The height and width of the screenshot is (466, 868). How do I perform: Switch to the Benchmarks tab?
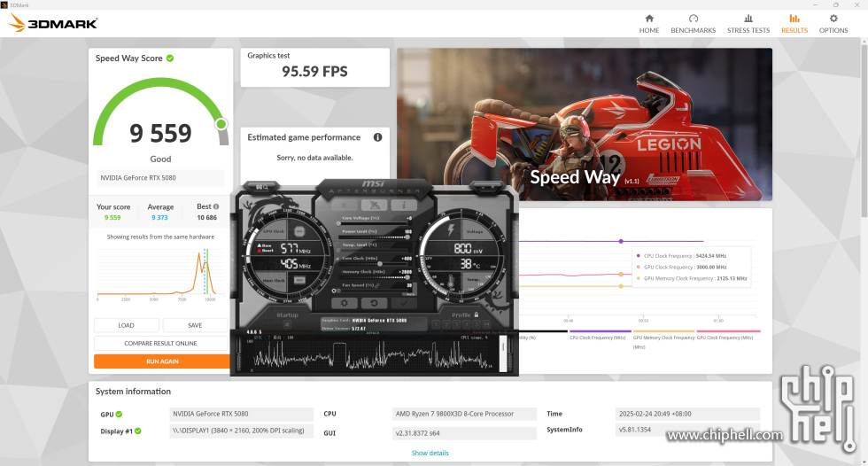[693, 24]
